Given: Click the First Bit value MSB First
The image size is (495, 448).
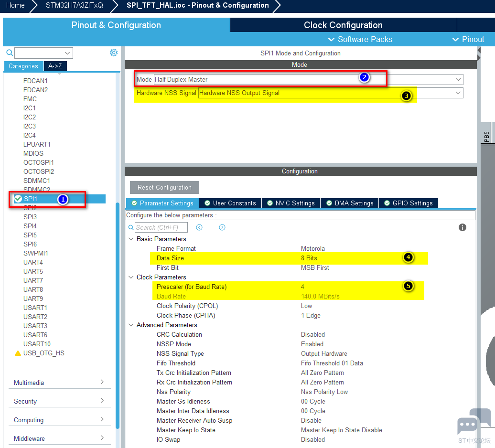Looking at the screenshot, I should tap(315, 267).
